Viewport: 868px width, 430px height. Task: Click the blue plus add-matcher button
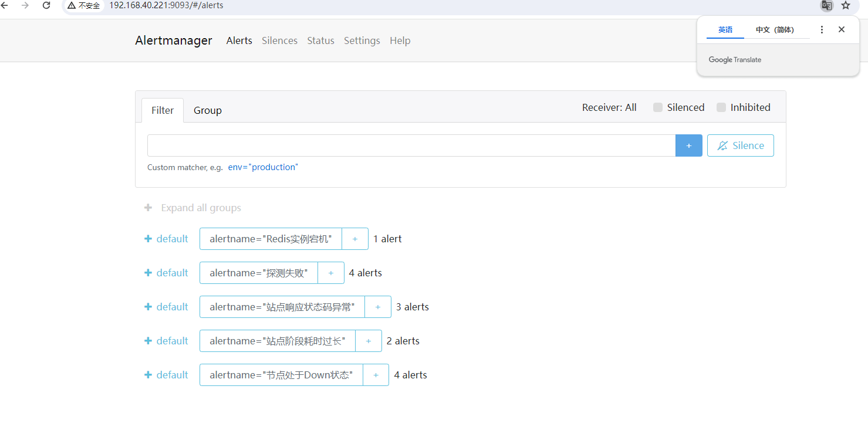[688, 145]
